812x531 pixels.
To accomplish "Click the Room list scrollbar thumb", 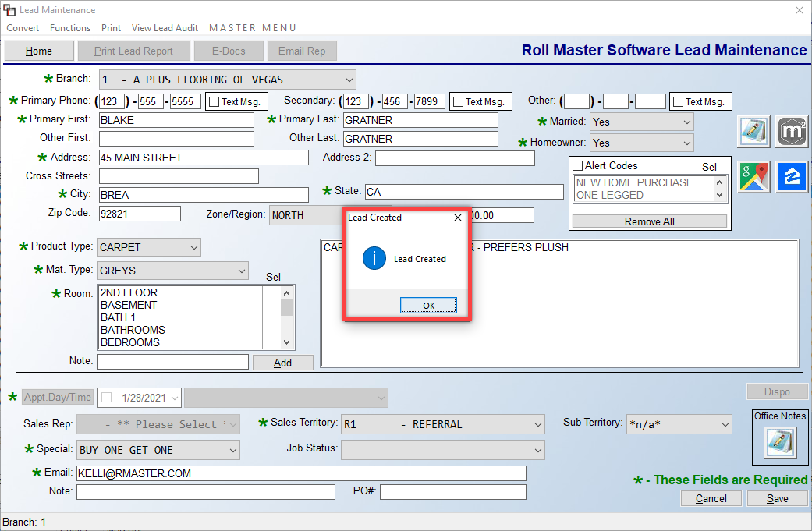I will (286, 307).
